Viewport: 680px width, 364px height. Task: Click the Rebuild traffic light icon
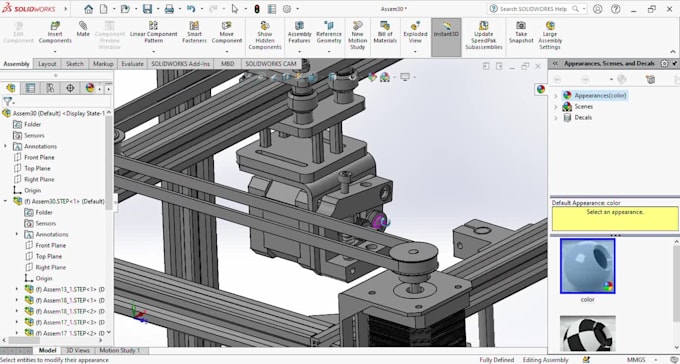click(257, 9)
